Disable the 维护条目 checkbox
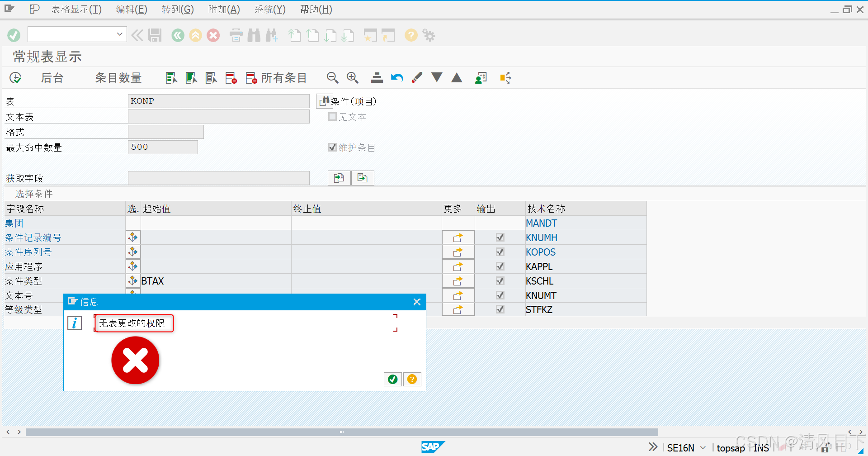The image size is (868, 456). [332, 147]
